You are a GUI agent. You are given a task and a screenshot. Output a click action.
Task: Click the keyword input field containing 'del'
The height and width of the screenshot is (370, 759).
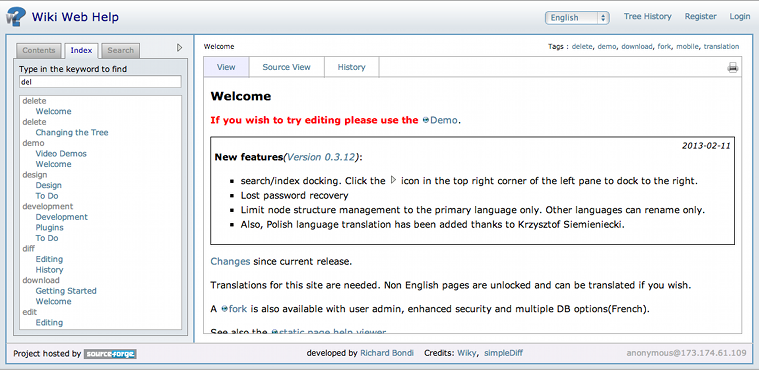tap(100, 81)
